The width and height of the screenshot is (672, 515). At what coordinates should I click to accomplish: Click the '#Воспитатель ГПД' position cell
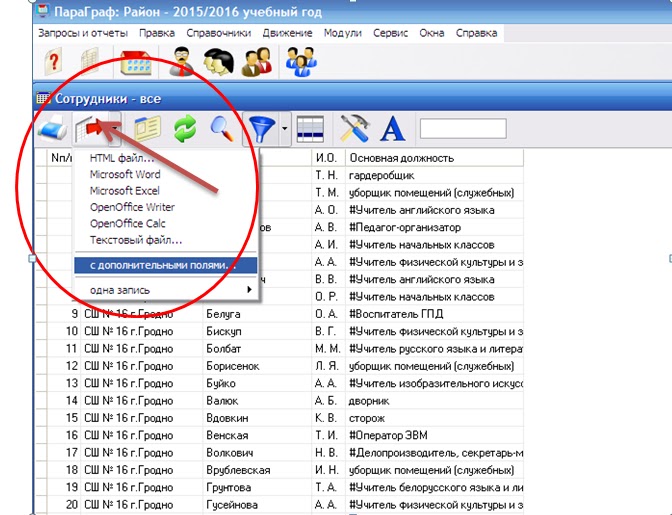tap(434, 314)
